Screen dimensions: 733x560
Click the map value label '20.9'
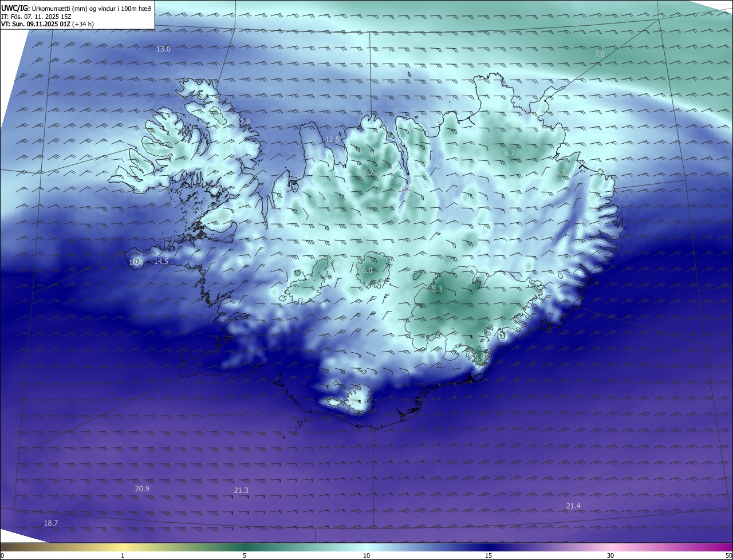click(142, 489)
